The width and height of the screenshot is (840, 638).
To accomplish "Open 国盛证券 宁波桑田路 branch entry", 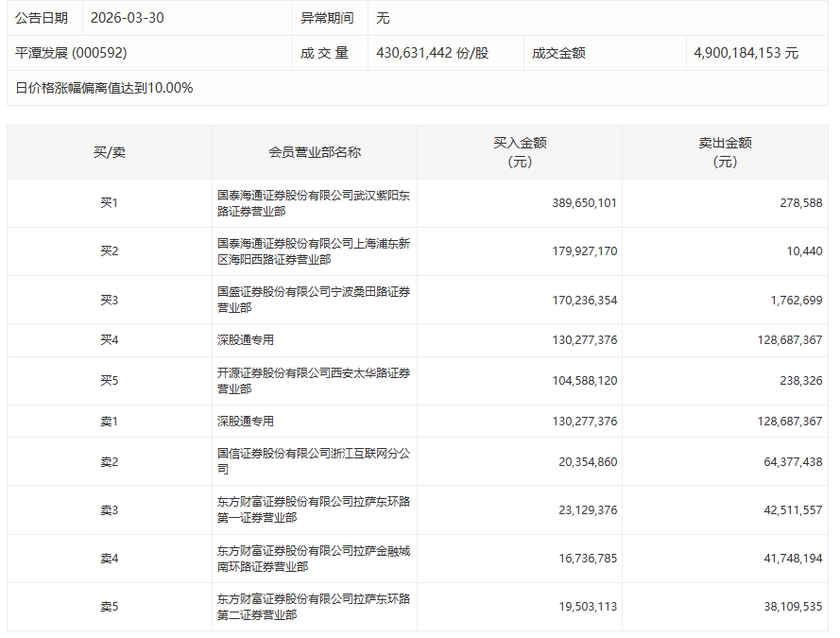I will click(314, 300).
